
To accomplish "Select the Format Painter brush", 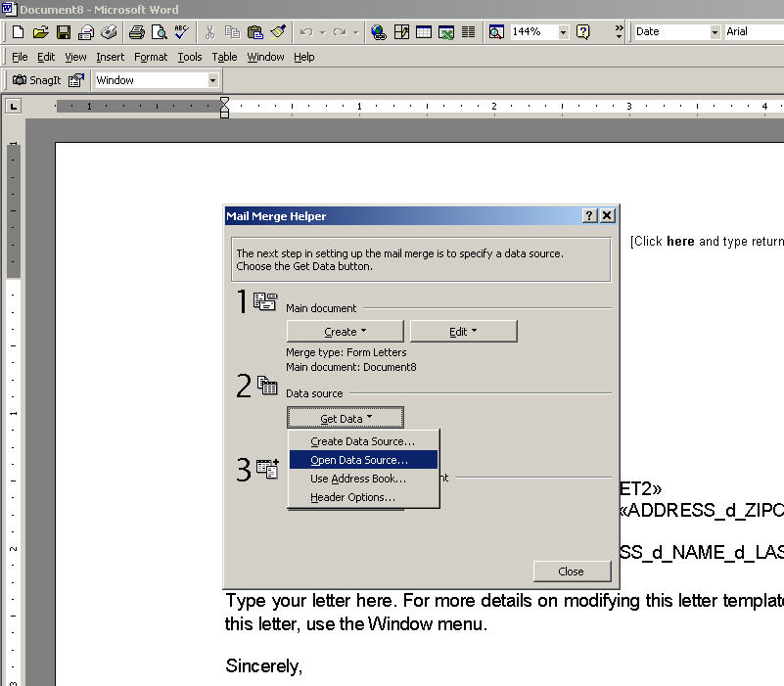I will pyautogui.click(x=278, y=32).
